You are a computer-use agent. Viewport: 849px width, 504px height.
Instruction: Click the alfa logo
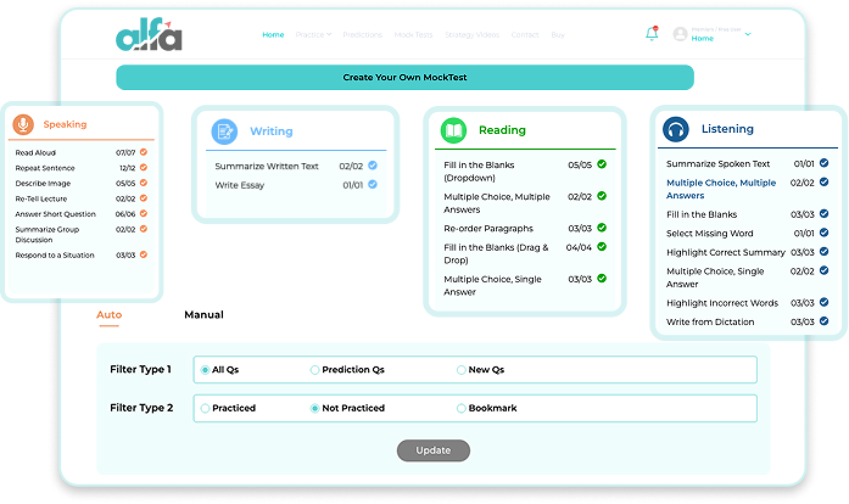click(x=149, y=36)
